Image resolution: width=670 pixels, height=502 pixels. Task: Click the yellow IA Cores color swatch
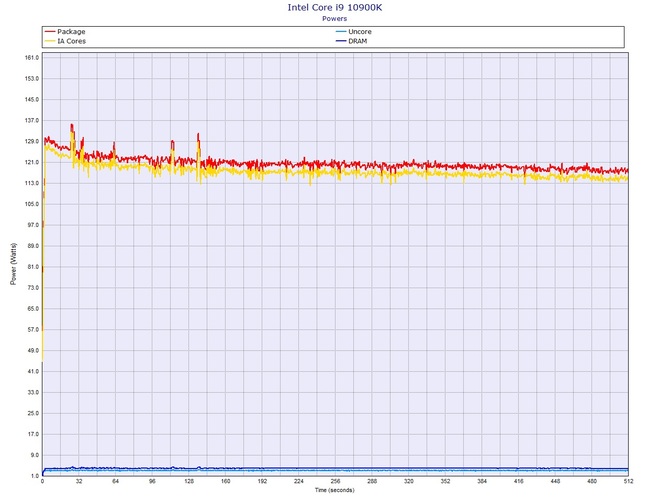pos(50,41)
